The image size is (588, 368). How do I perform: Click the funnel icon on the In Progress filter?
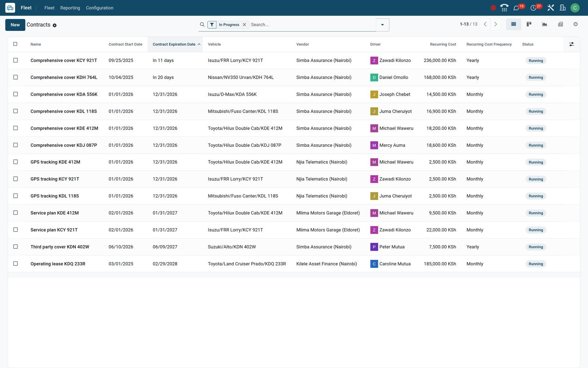[212, 25]
